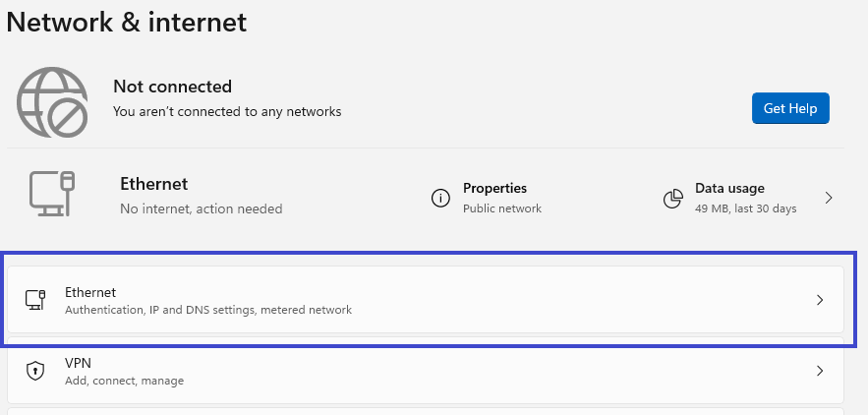The height and width of the screenshot is (415, 868).
Task: Select the 'No internet, action needed' status
Action: [201, 208]
